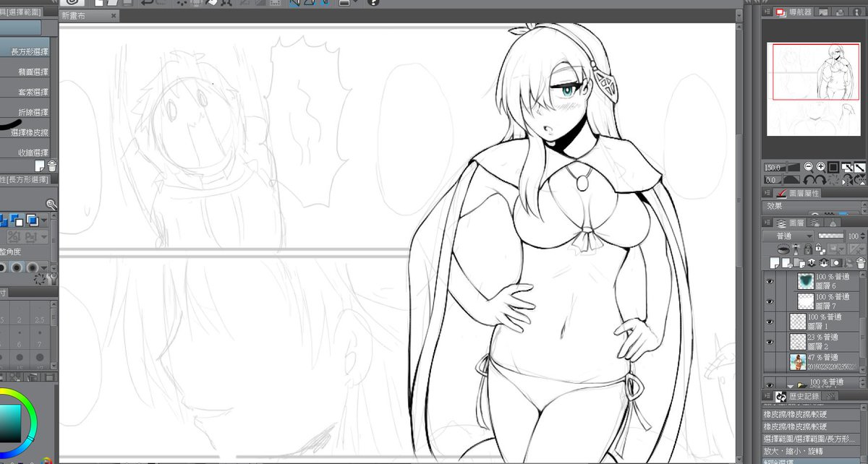Open tool property detail wrench icon
Screen dimensions: 868x464
point(51,278)
